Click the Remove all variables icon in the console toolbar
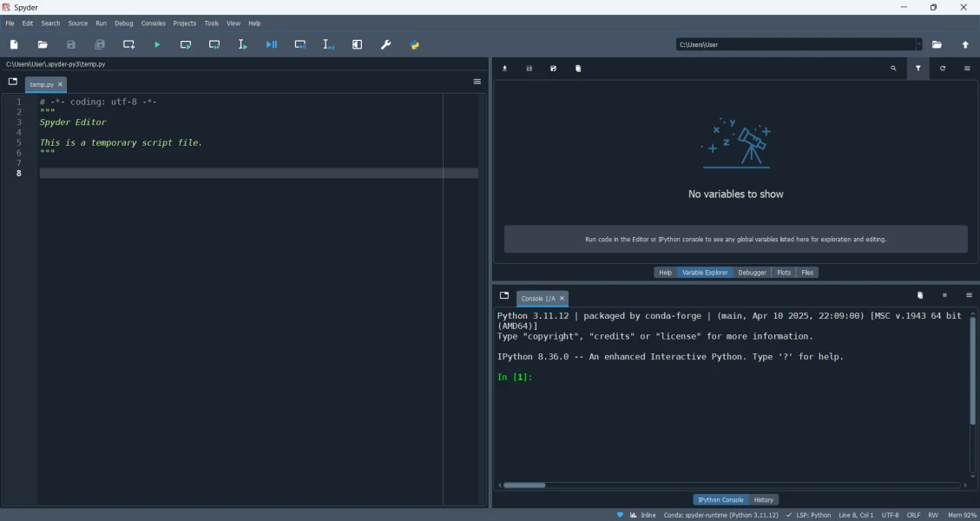Image resolution: width=980 pixels, height=521 pixels. click(920, 295)
